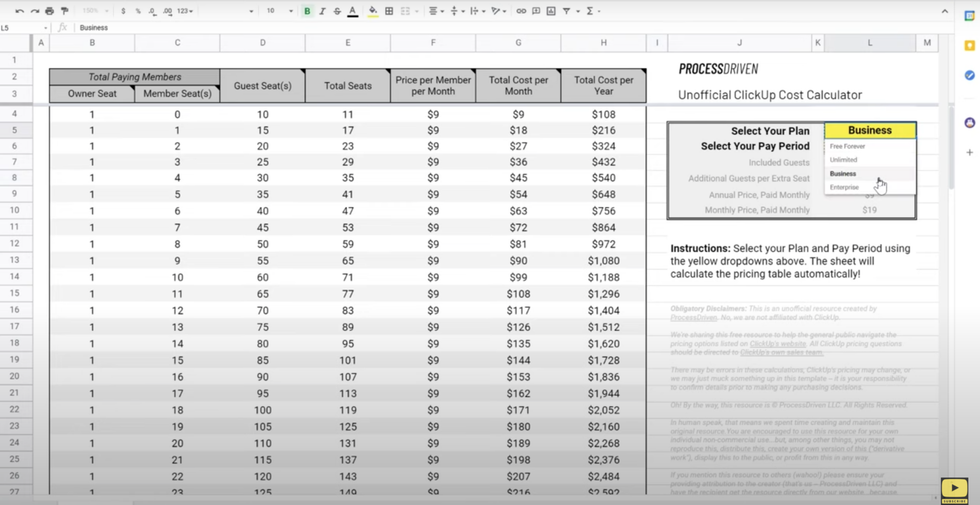Click the vertical scrollbar
This screenshot has width=980, height=505.
[x=951, y=148]
